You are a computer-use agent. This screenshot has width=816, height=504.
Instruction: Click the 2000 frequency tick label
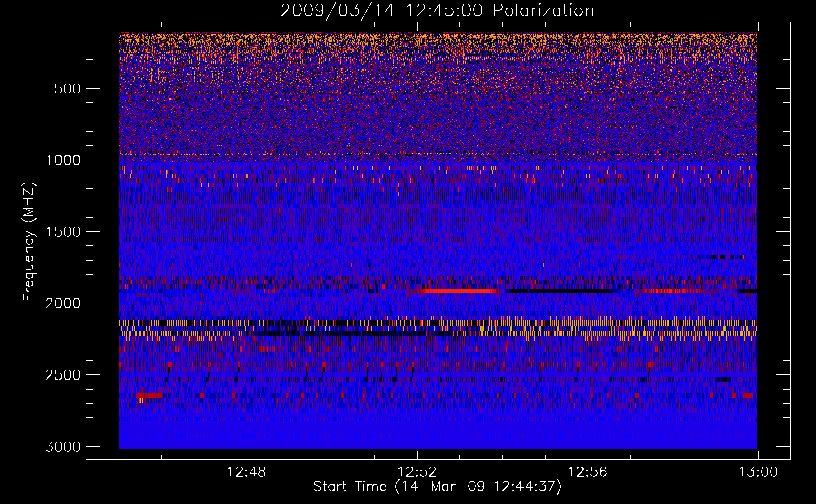coord(63,303)
